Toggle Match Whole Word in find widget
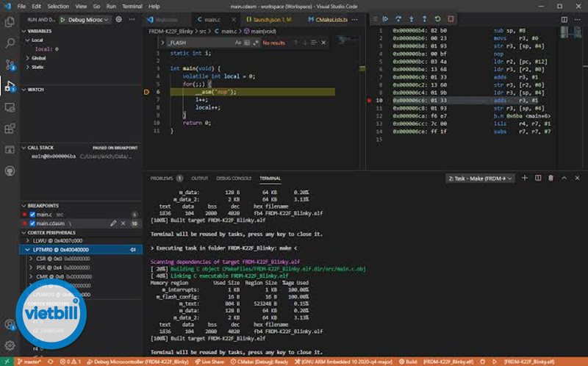Viewport: 588px width, 366px height. pyautogui.click(x=247, y=43)
